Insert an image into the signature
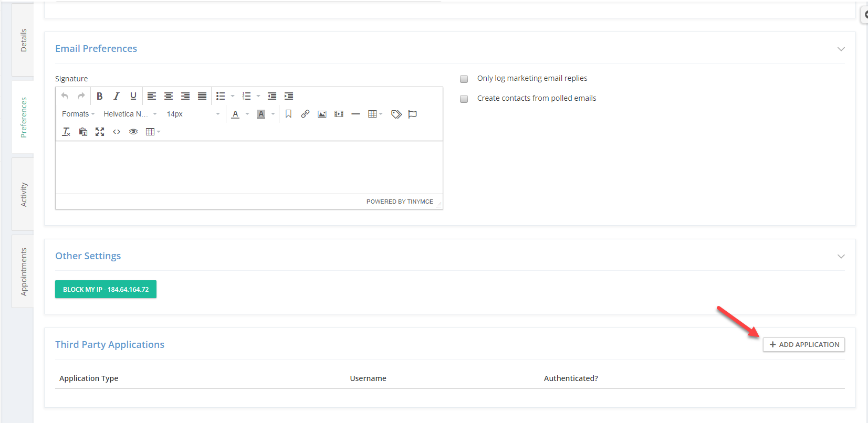The image size is (868, 423). (x=322, y=114)
